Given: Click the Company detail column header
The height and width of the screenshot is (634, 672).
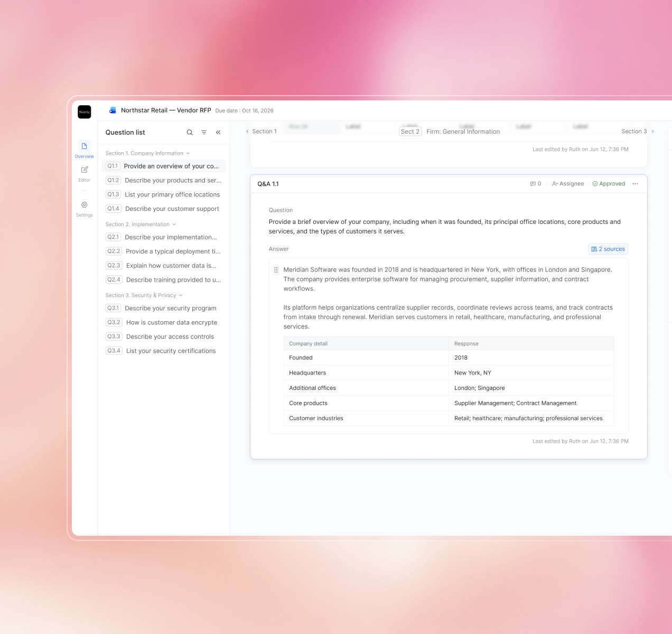Looking at the screenshot, I should [366, 343].
